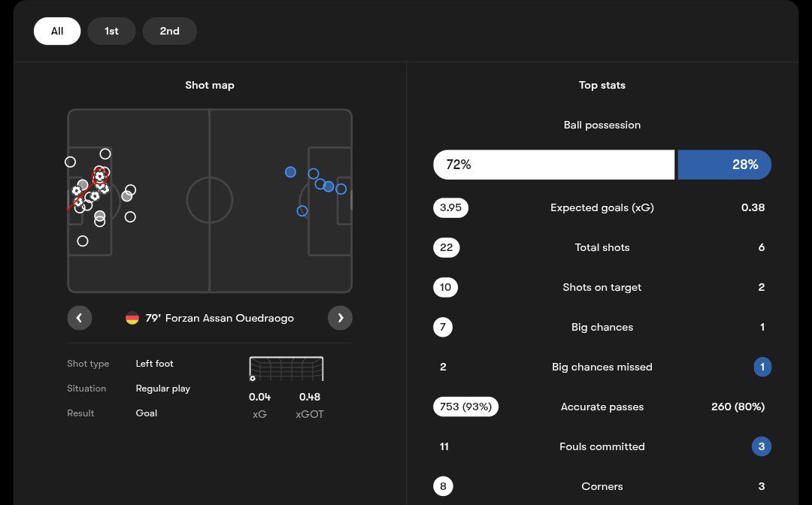Screen dimensions: 812x505
Task: Select the lowest blue shot marker on the pitch
Action: (x=302, y=211)
